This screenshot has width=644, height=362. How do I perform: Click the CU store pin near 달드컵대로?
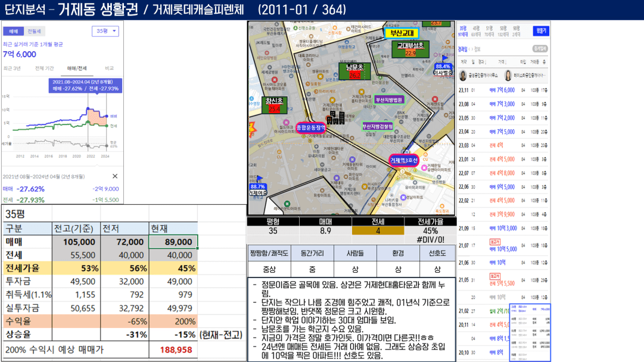279,152
